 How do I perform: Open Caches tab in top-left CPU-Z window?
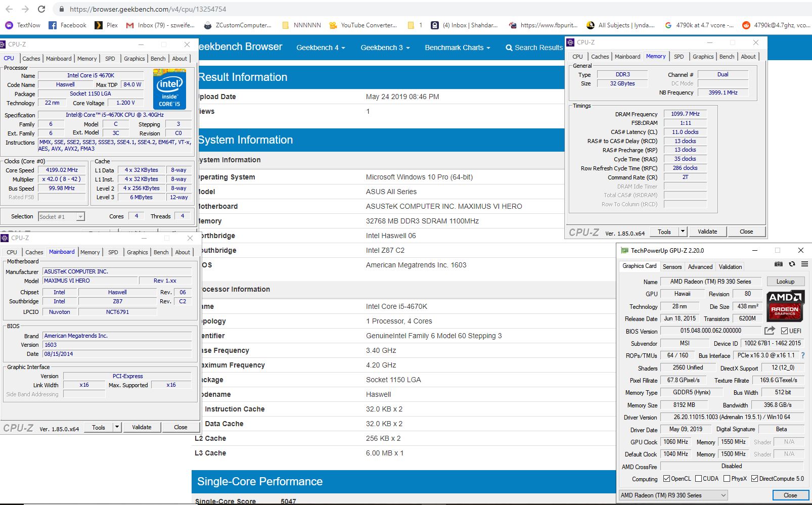click(x=31, y=59)
